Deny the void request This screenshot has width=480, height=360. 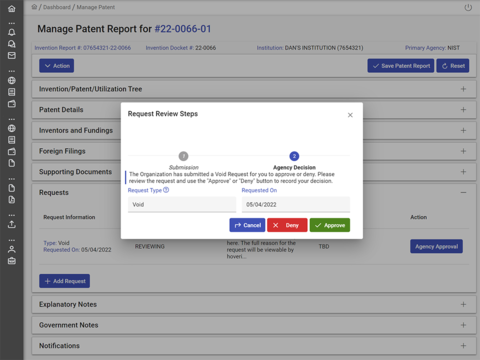287,225
